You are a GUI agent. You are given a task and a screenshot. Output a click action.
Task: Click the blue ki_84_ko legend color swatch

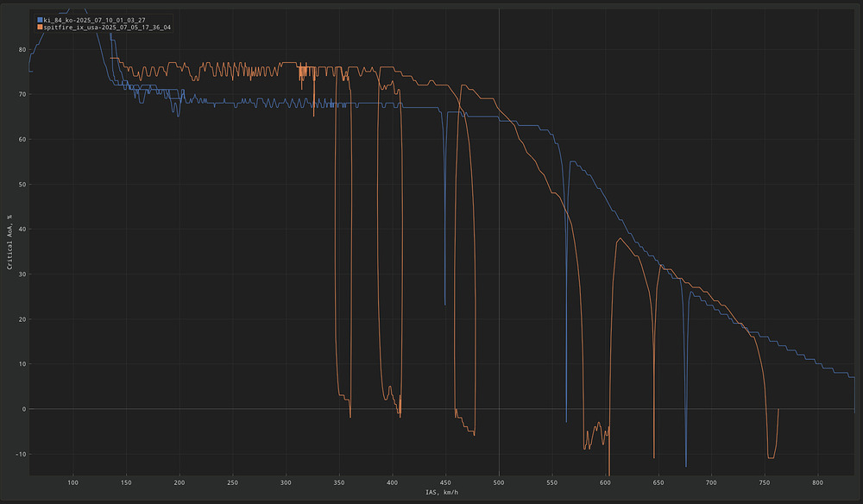(x=40, y=19)
